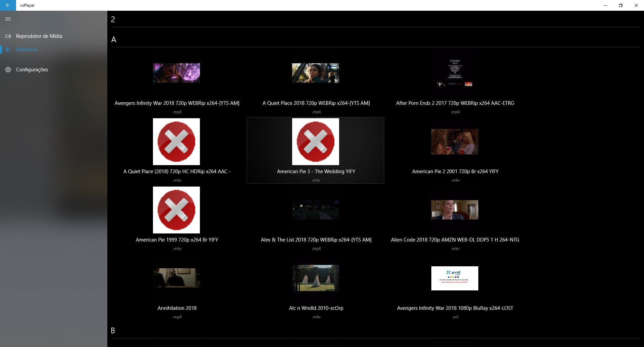Open Annihilation 2018 thumbnail
Image resolution: width=644 pixels, height=347 pixels.
pos(176,278)
